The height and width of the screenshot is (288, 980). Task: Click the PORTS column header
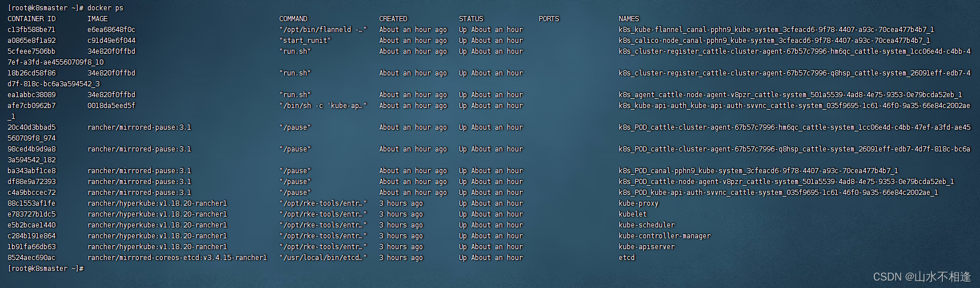549,19
